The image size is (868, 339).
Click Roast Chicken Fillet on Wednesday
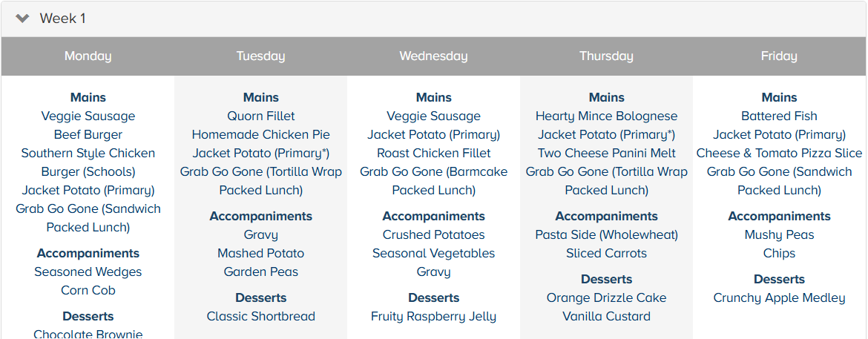click(434, 154)
